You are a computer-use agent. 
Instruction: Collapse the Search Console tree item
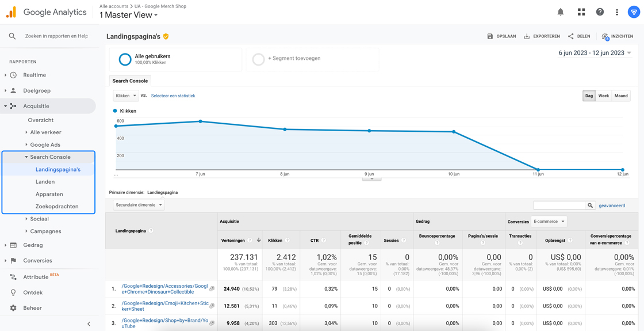point(26,157)
